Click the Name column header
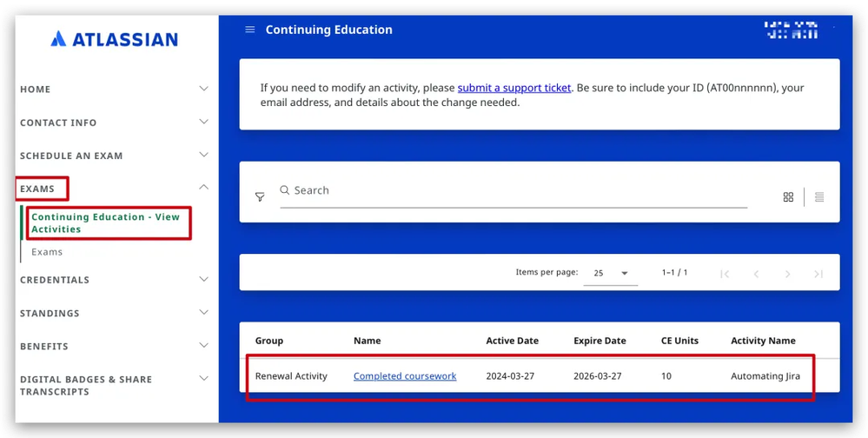 click(367, 341)
